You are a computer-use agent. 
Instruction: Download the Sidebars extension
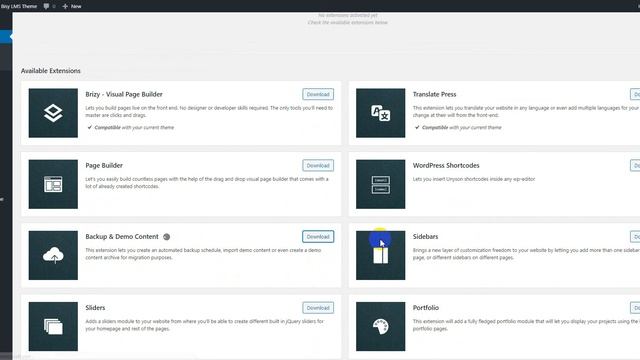point(635,237)
